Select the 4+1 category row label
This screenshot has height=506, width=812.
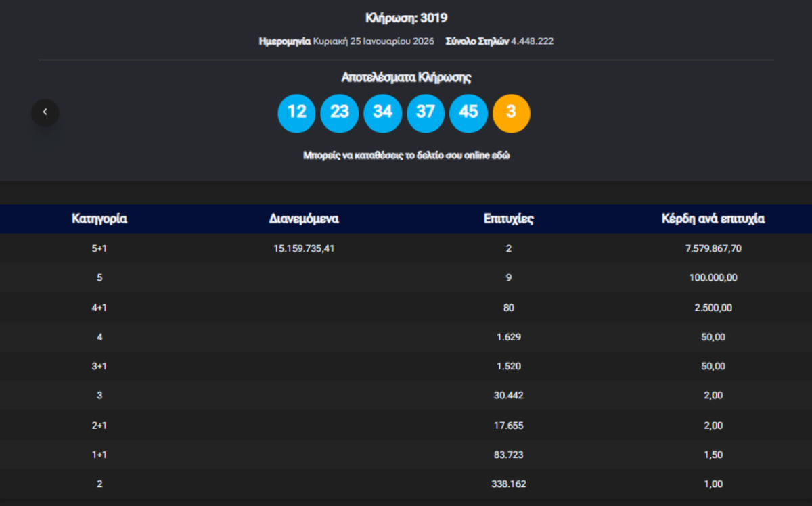(x=99, y=308)
